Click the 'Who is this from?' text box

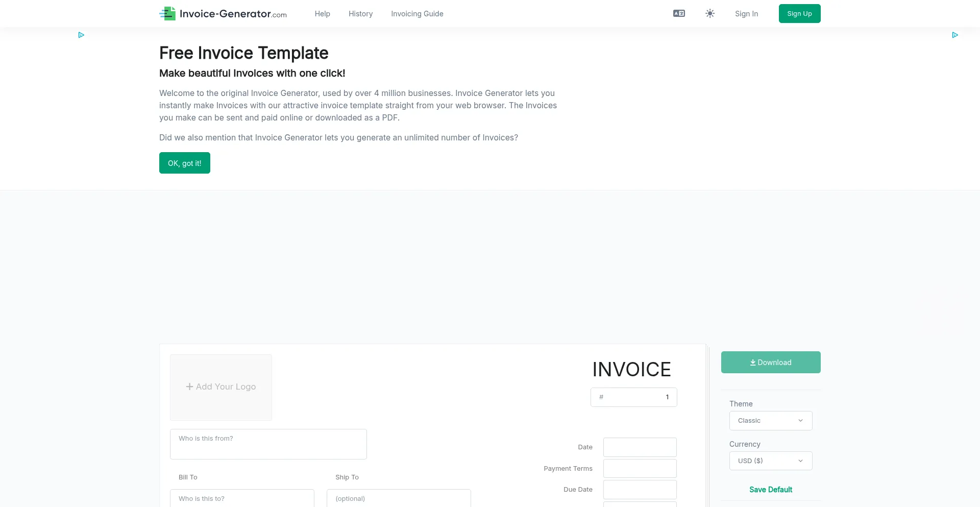tap(268, 444)
